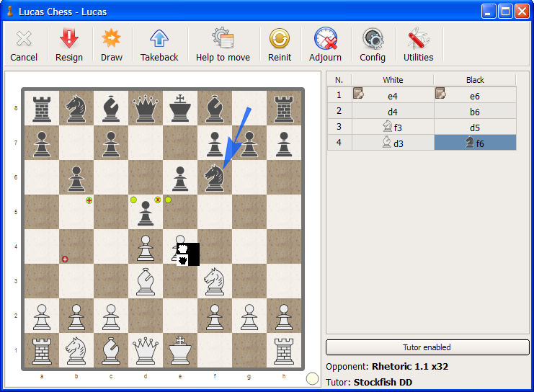This screenshot has width=534, height=392.
Task: Select the white bishop on c1
Action: click(111, 350)
